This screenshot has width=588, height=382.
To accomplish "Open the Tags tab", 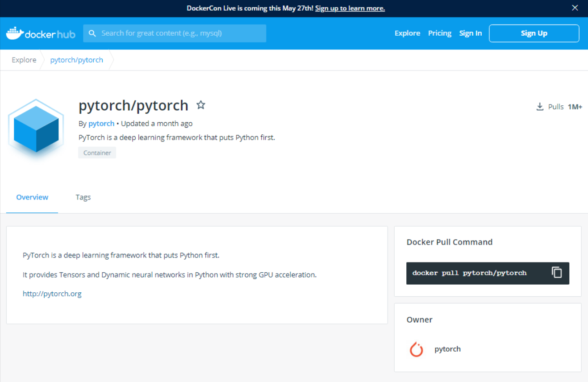I will tap(83, 197).
